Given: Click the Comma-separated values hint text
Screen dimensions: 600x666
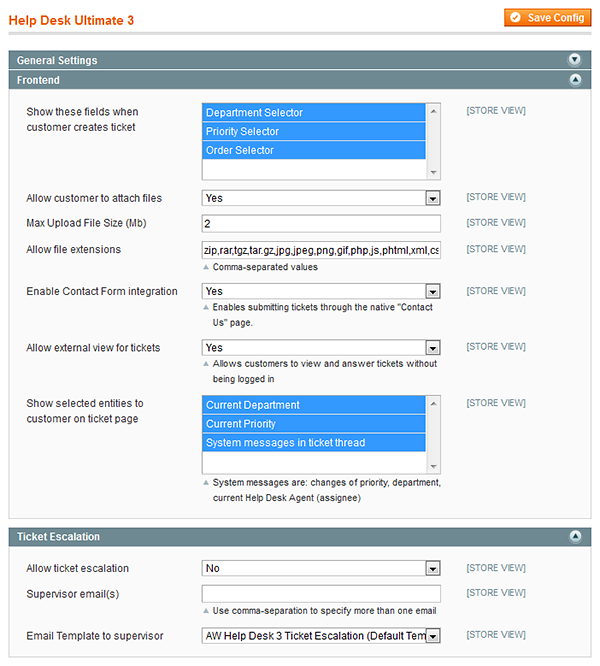Looking at the screenshot, I should (265, 267).
